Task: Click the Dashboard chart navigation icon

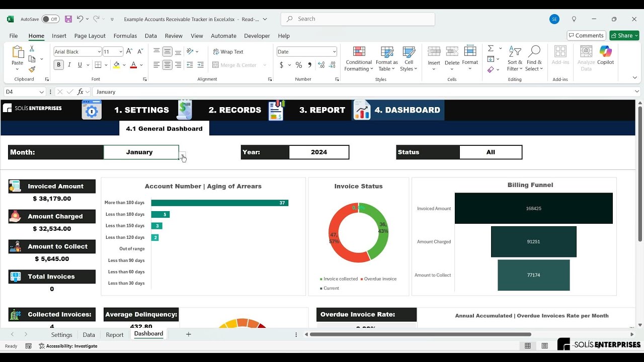Action: tap(362, 110)
